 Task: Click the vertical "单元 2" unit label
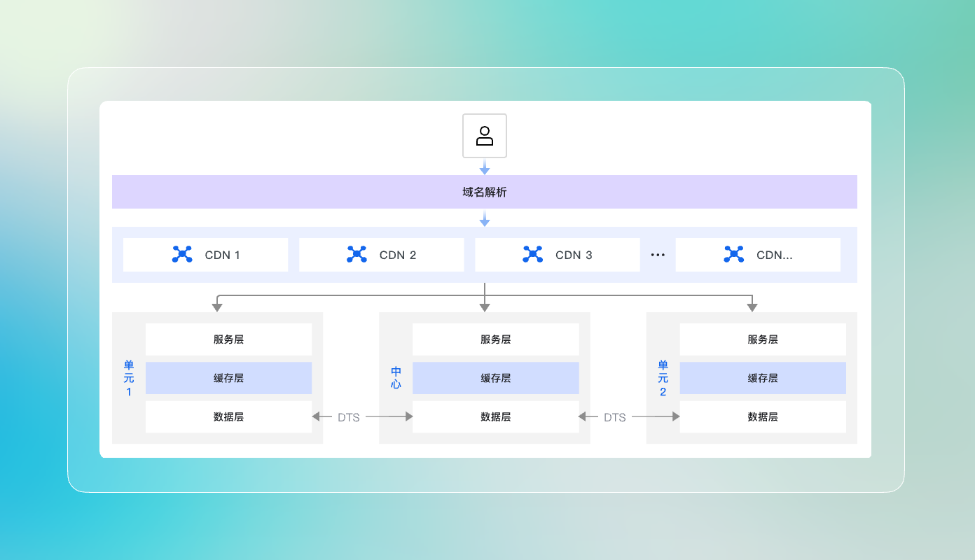663,378
